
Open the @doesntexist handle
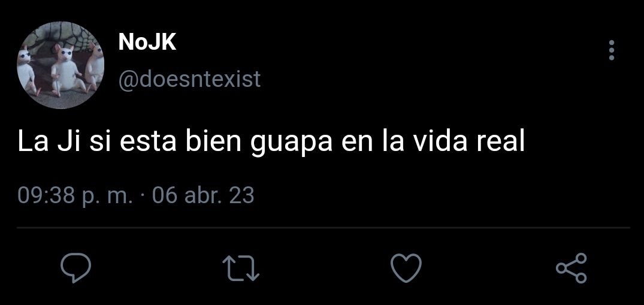point(189,78)
